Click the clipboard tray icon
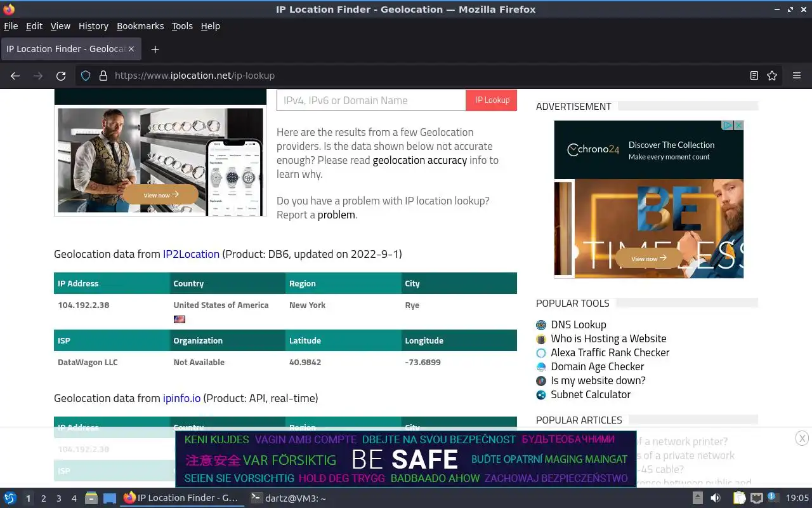Screen dimensions: 812x508 (x=739, y=498)
